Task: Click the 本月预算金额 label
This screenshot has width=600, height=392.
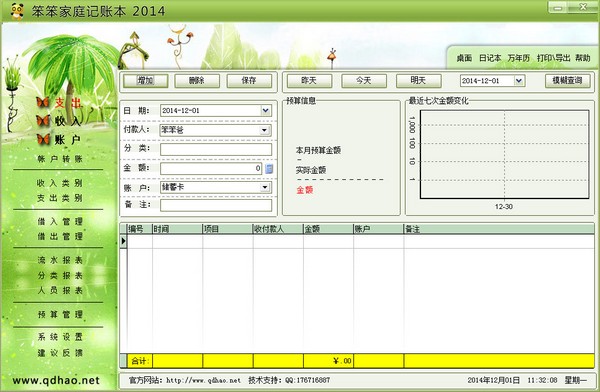Action: (x=318, y=150)
